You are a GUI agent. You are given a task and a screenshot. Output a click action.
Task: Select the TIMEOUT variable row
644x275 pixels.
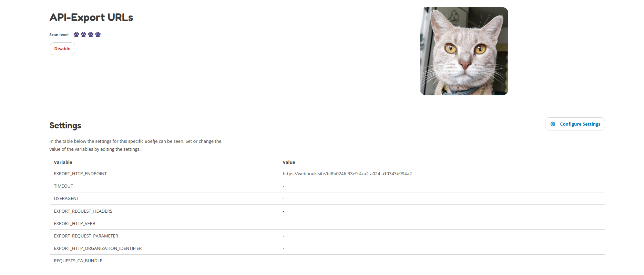click(327, 186)
